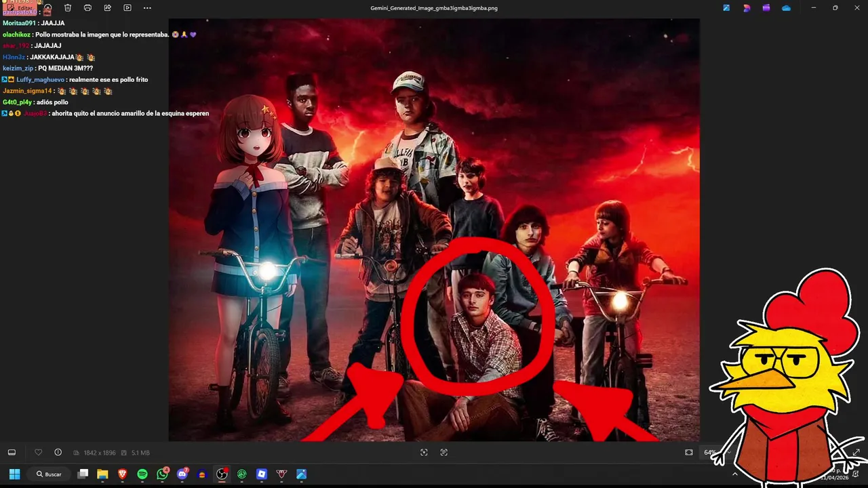Open the green circular app taskbar icon
The height and width of the screenshot is (488, 868).
point(242,474)
